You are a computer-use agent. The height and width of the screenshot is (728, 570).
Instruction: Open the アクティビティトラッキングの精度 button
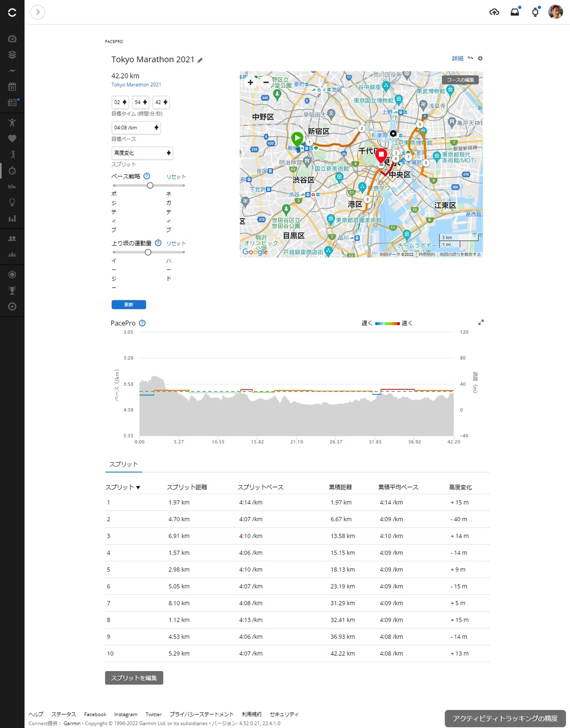coord(505,718)
